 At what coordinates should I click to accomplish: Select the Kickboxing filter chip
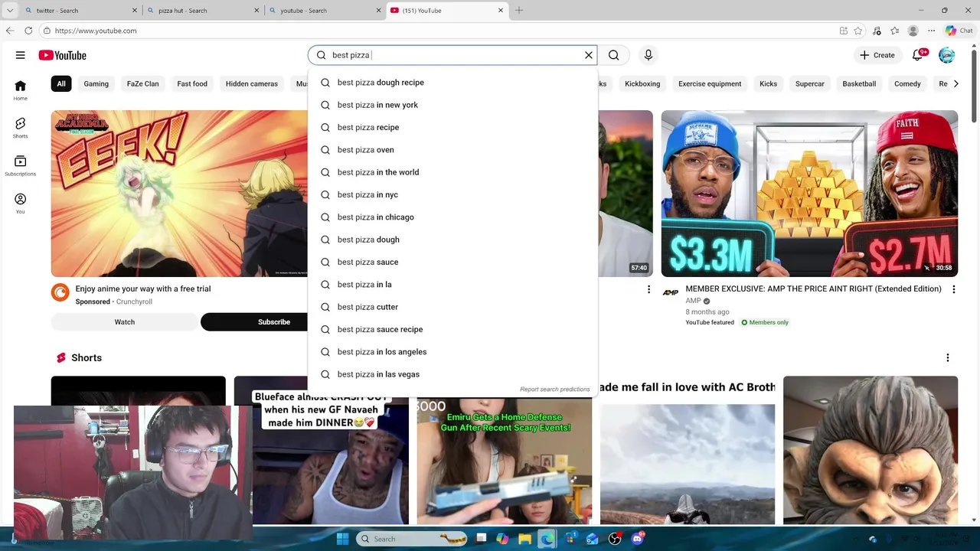point(642,83)
